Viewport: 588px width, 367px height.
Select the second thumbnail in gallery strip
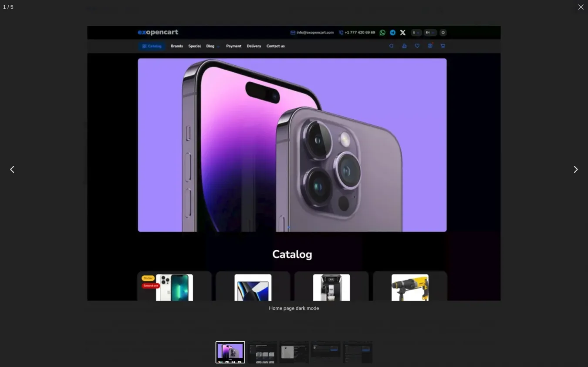263,352
